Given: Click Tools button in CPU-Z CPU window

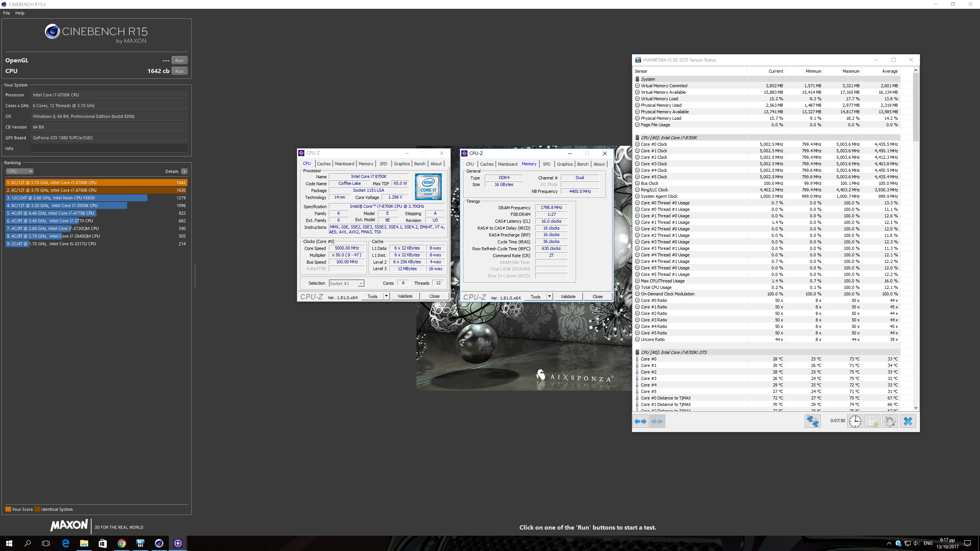Looking at the screenshot, I should [372, 296].
